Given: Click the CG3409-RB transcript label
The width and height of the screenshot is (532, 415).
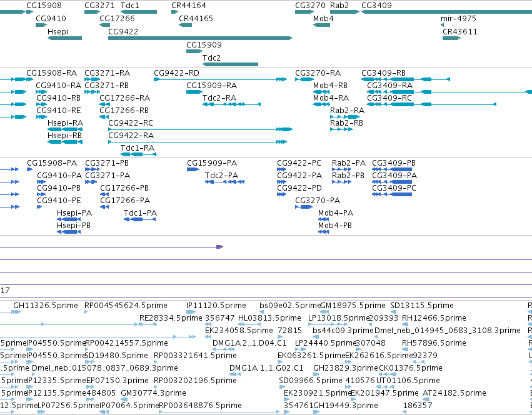Looking at the screenshot, I should pyautogui.click(x=383, y=73).
